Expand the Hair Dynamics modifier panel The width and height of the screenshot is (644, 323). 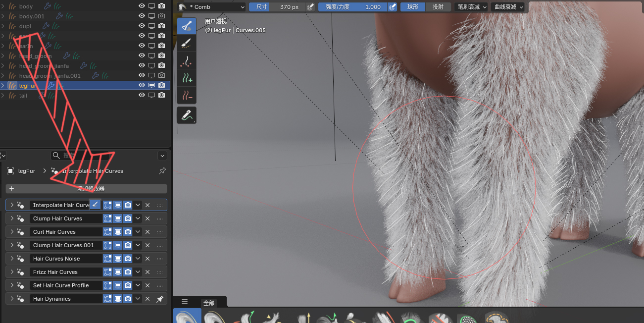(12, 299)
